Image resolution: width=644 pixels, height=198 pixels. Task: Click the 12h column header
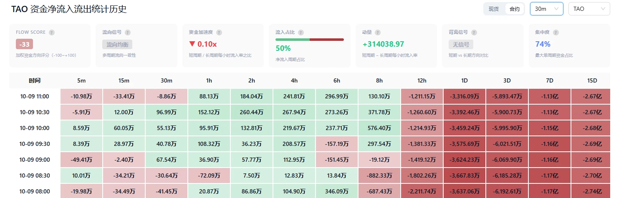422,80
